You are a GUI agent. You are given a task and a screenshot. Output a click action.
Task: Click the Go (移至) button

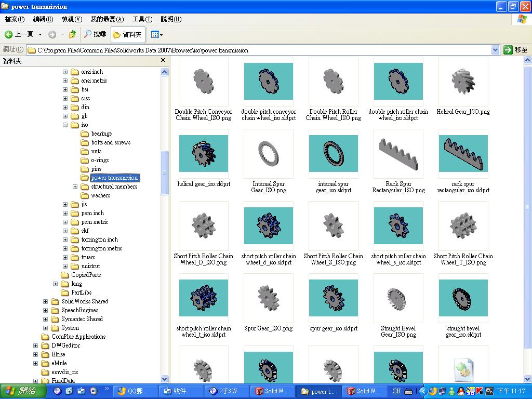point(516,50)
